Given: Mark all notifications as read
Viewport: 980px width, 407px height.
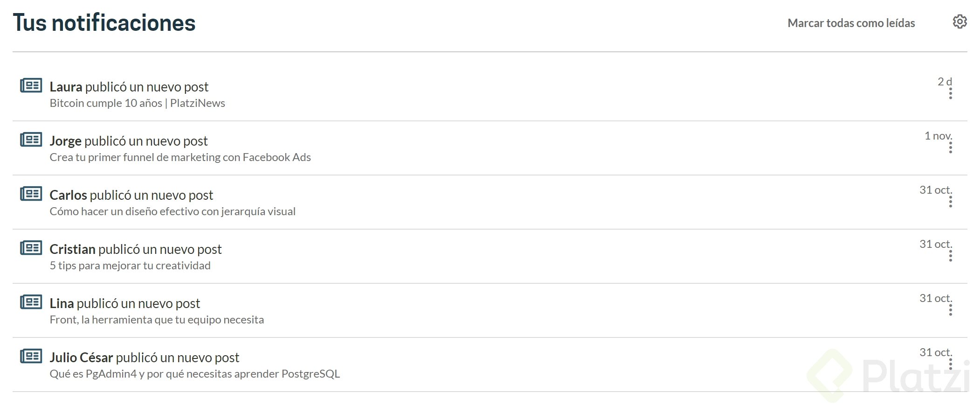Looking at the screenshot, I should point(851,23).
